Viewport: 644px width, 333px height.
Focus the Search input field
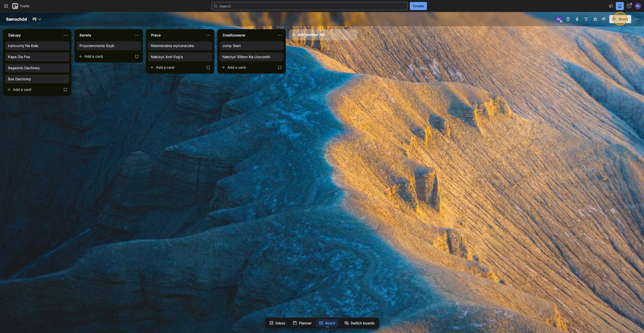coord(309,6)
